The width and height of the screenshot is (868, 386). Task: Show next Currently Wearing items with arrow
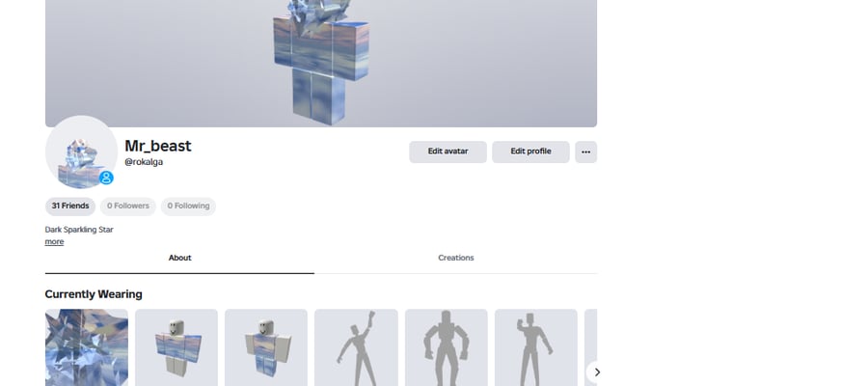coord(596,372)
